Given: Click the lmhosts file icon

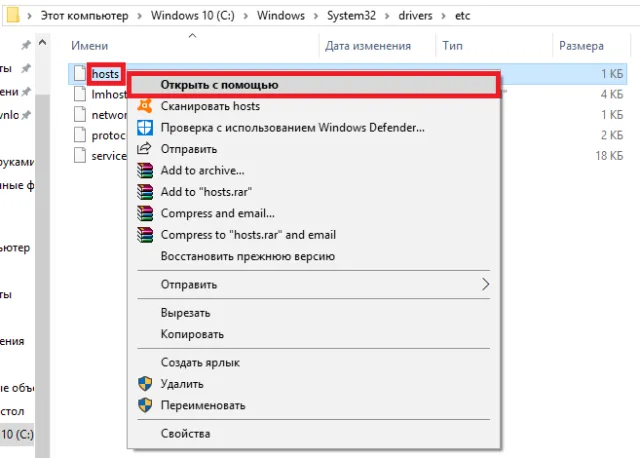Looking at the screenshot, I should (x=80, y=94).
